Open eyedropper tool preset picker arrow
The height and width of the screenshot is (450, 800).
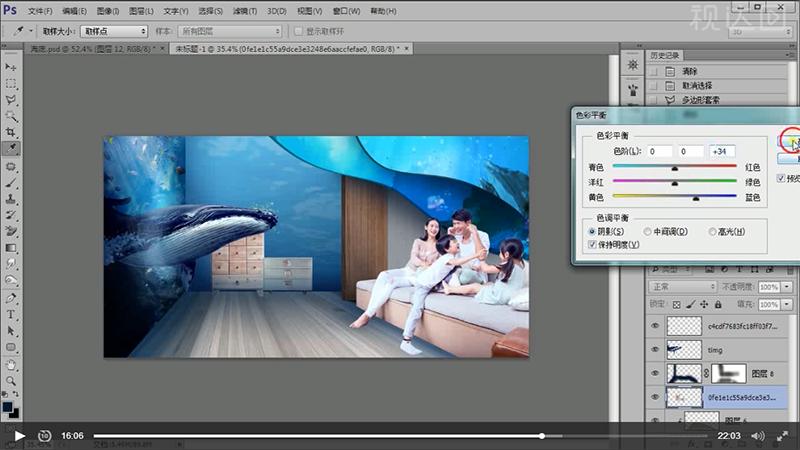point(31,32)
